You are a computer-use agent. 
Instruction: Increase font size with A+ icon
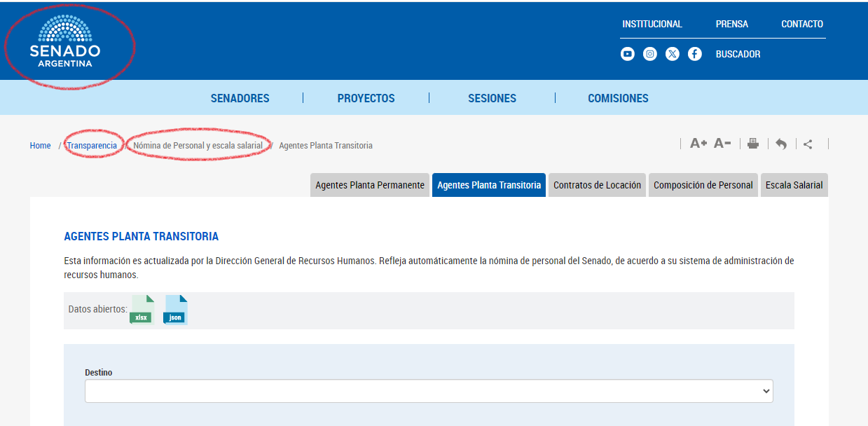[x=698, y=144]
